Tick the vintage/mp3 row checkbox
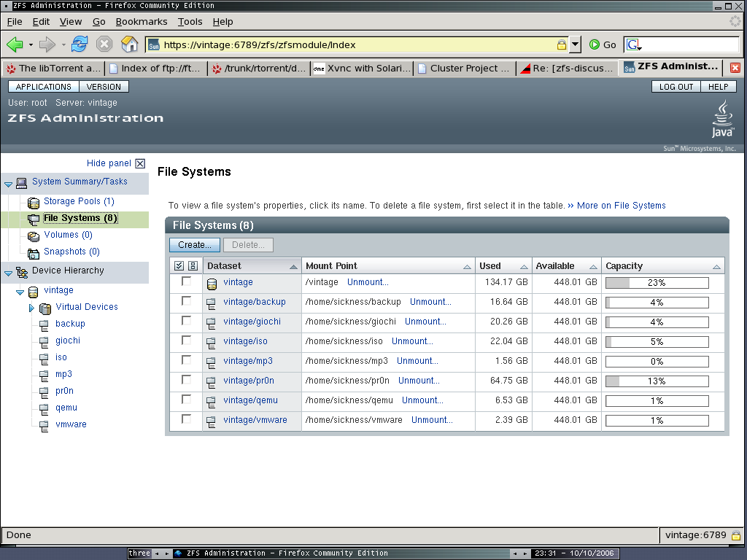 coord(187,360)
